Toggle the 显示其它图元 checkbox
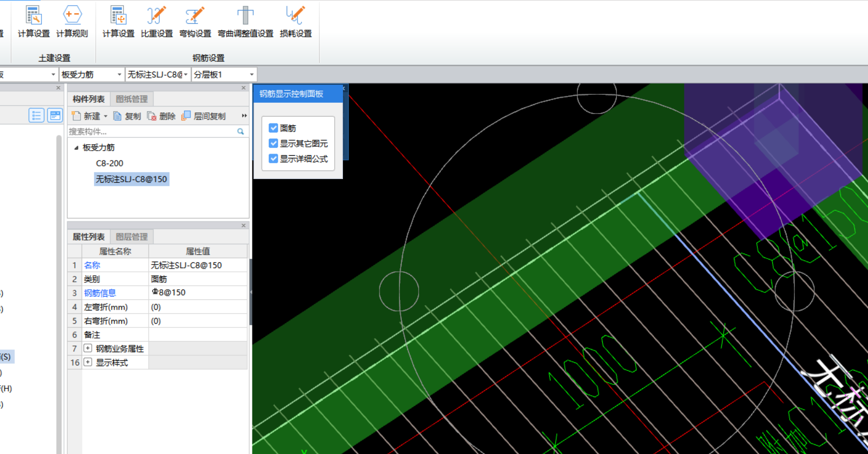This screenshot has width=868, height=454. point(274,144)
